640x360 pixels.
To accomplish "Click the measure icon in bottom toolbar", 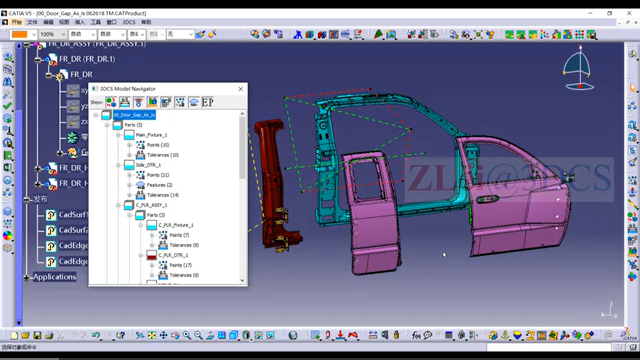I will 373,336.
